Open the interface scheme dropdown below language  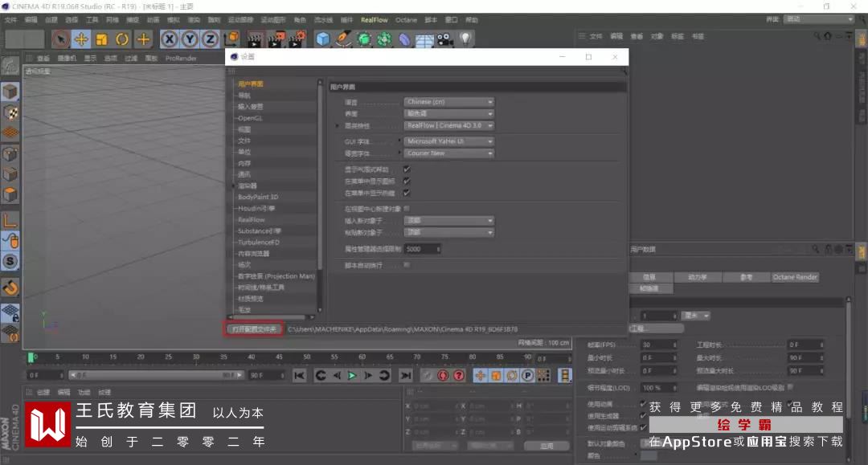tap(449, 113)
